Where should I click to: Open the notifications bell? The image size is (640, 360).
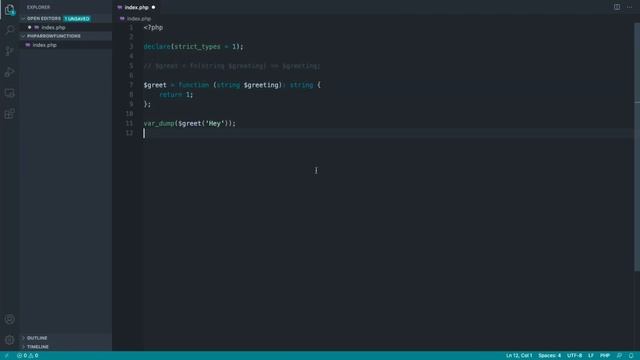click(631, 356)
